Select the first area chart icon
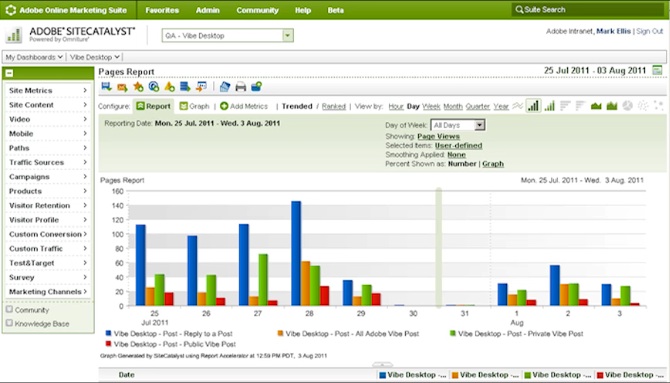The width and height of the screenshot is (670, 383). coord(596,106)
